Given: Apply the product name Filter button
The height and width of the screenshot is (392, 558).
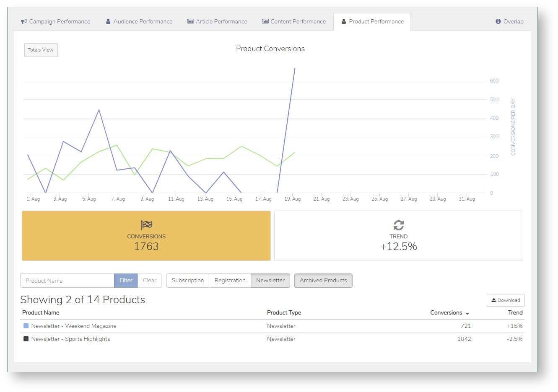Looking at the screenshot, I should pos(126,281).
